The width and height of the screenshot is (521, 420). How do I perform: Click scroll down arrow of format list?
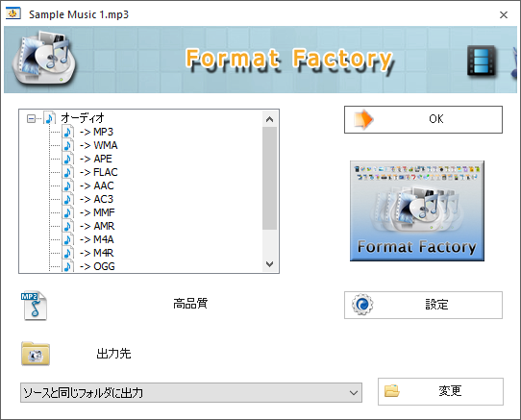(270, 264)
